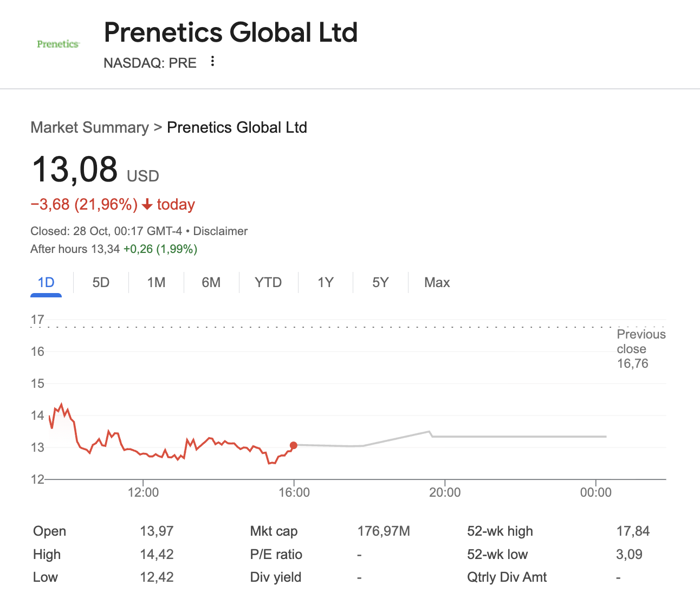The height and width of the screenshot is (598, 700).
Task: Show the 1Y price chart
Action: (x=325, y=283)
